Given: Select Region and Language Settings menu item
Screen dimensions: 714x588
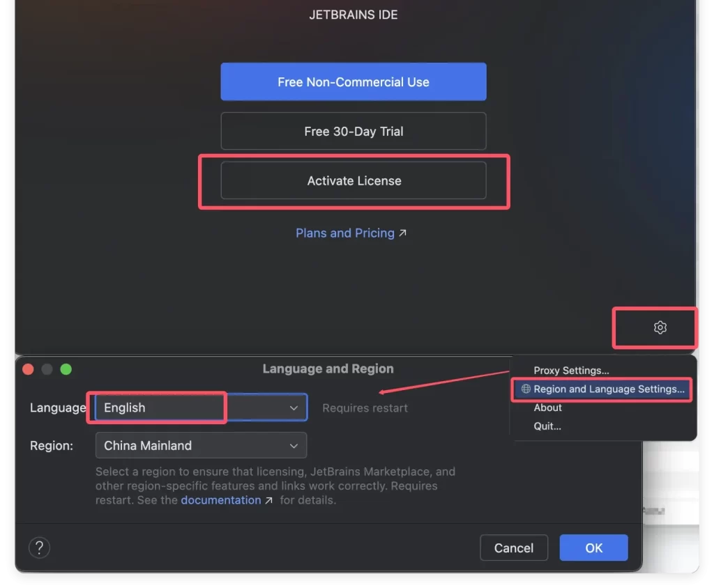Looking at the screenshot, I should click(x=608, y=389).
